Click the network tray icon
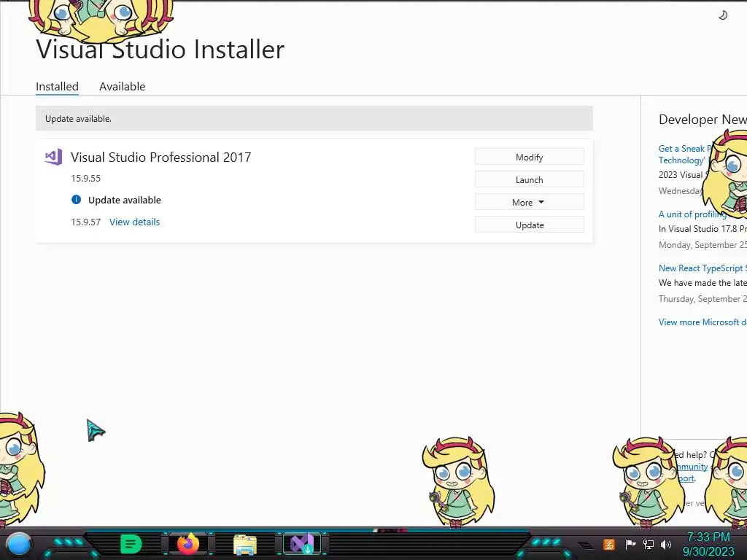The image size is (747, 560). tap(649, 544)
